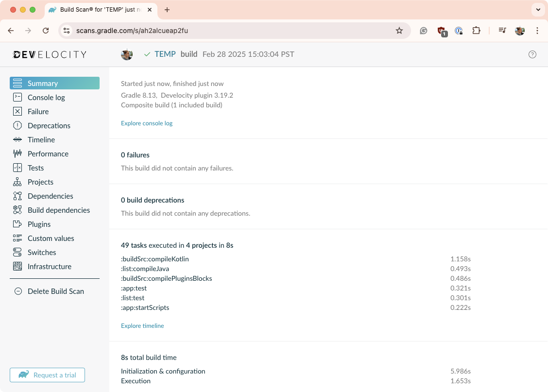
Task: Click the Performance waveform icon
Action: click(x=17, y=153)
